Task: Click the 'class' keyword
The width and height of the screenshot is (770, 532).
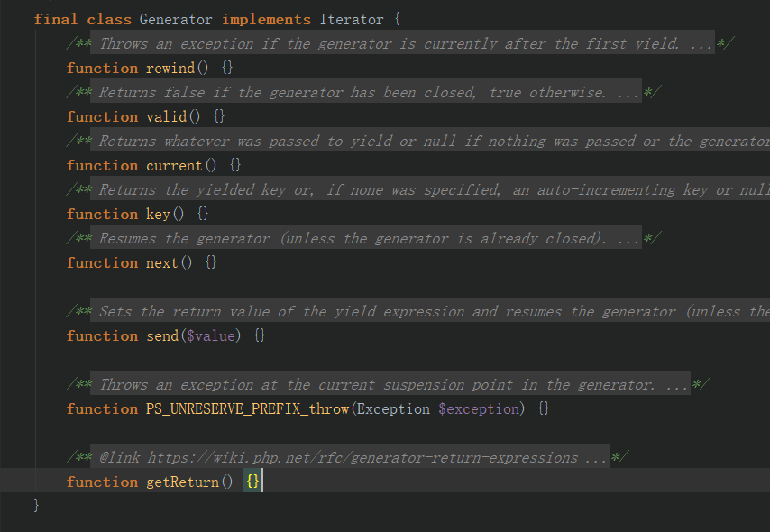Action: tap(109, 19)
